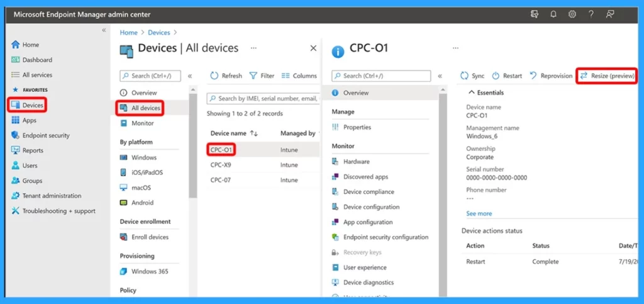
Task: Open settings gear in top bar
Action: click(x=572, y=14)
